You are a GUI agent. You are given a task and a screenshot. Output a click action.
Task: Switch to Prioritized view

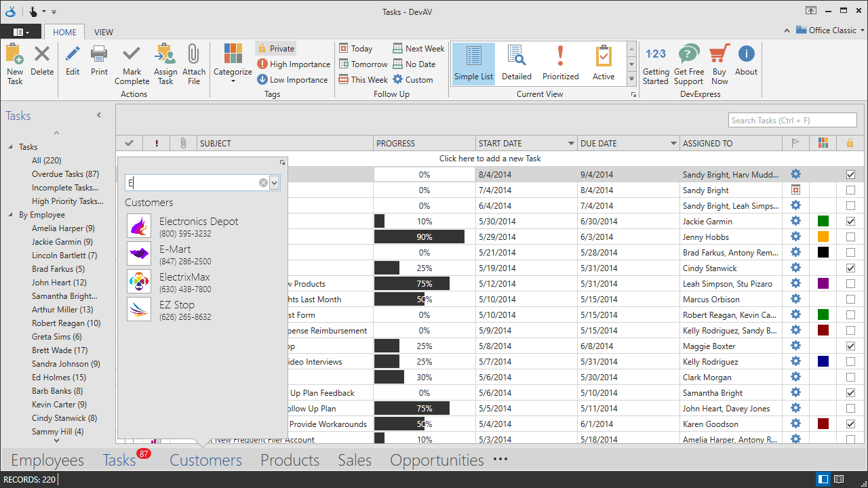(x=560, y=62)
